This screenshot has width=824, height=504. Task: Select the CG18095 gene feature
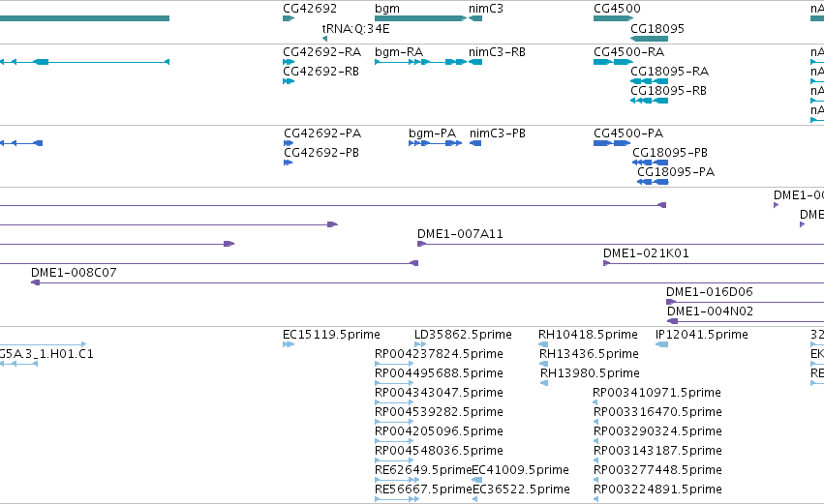(x=649, y=39)
